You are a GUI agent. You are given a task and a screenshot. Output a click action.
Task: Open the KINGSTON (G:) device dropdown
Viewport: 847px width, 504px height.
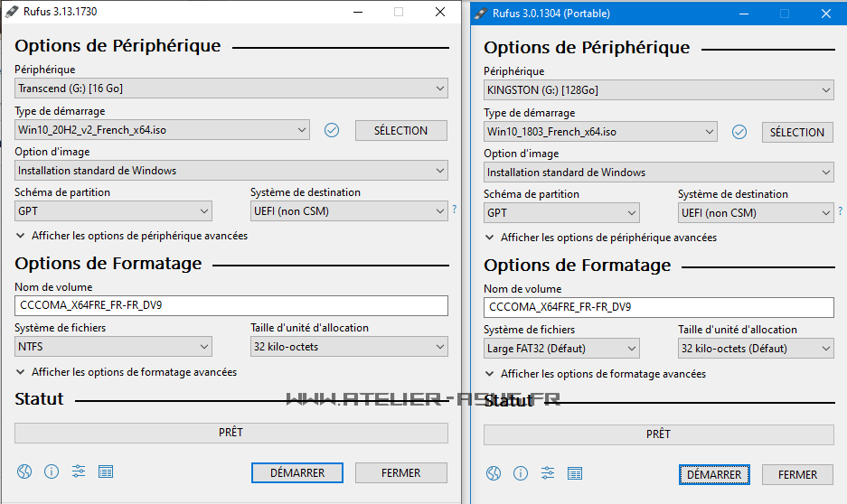point(658,89)
